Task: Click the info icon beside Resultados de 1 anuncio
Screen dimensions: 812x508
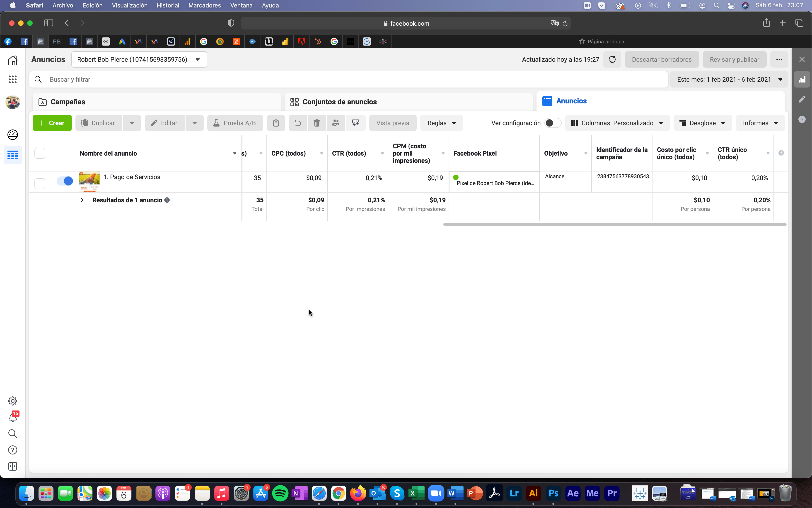Action: pyautogui.click(x=167, y=200)
